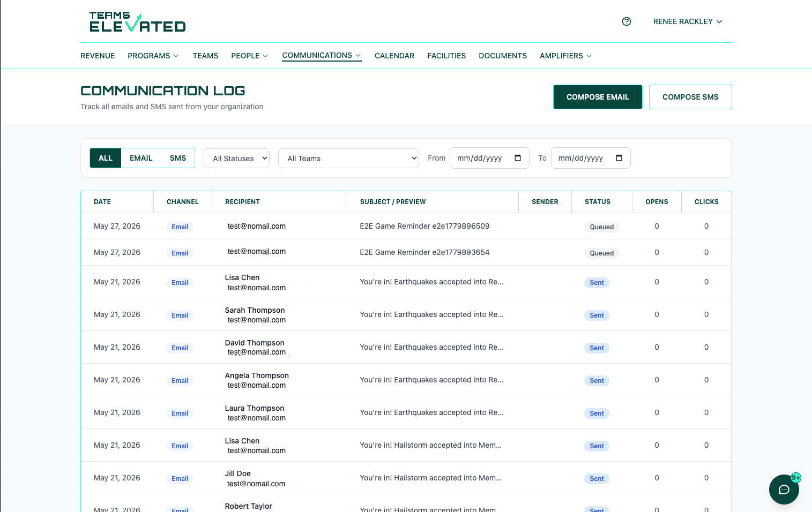Image resolution: width=812 pixels, height=512 pixels.
Task: Click the From date input field
Action: pyautogui.click(x=489, y=158)
